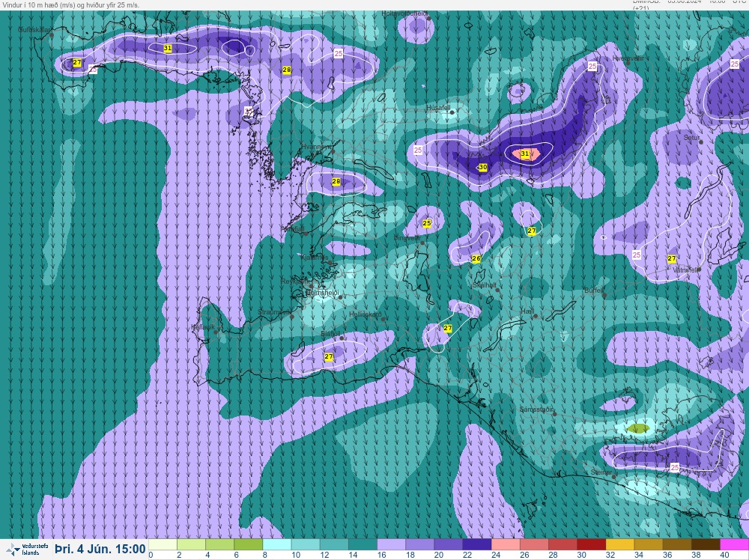Select the Keflavík station label

[x=202, y=327]
